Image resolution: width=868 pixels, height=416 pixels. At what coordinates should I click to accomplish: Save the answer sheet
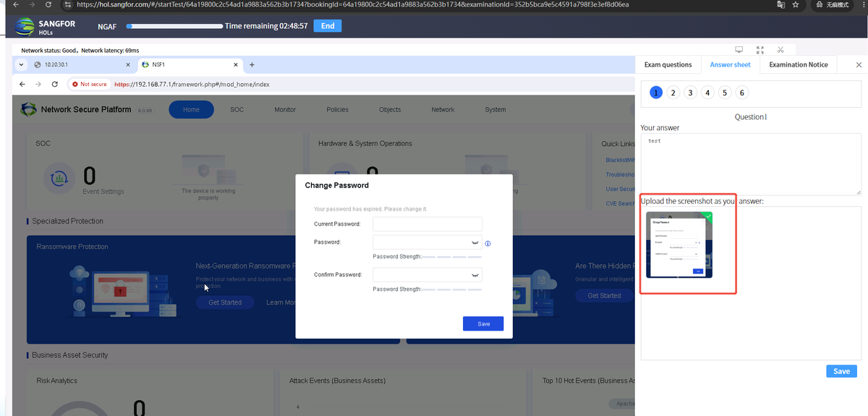[841, 371]
